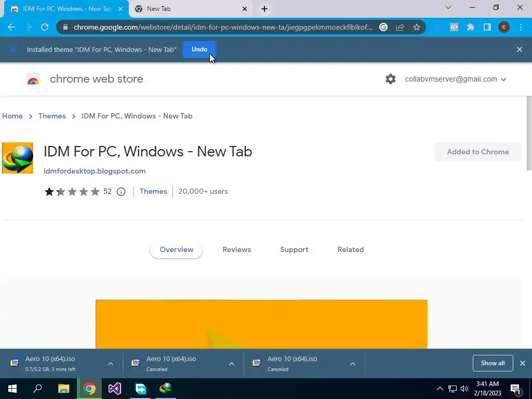Viewport: 532px width, 399px height.
Task: Open the profile avatar 'C'
Action: coord(504,27)
